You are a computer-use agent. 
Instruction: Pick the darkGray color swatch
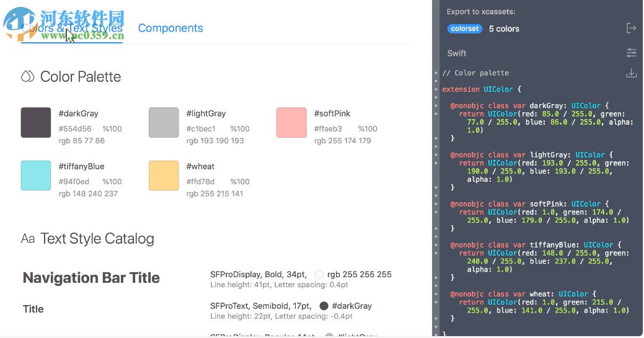coord(36,123)
